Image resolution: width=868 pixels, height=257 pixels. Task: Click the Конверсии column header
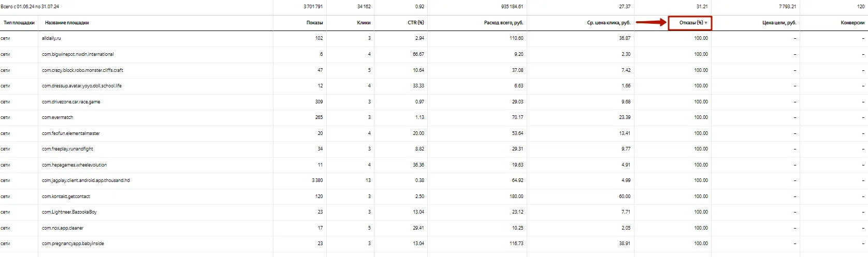coord(852,23)
